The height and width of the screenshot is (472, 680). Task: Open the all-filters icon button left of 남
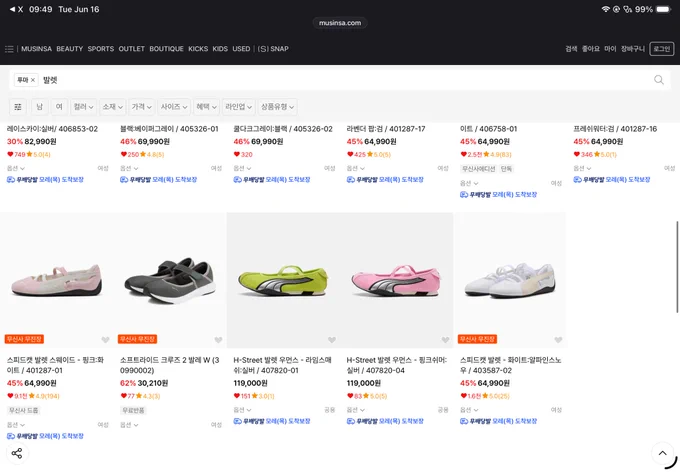click(18, 107)
